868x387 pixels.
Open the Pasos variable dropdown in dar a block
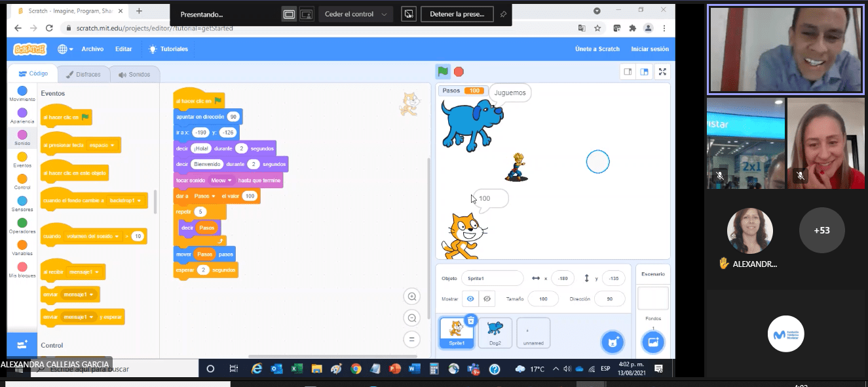pos(205,196)
